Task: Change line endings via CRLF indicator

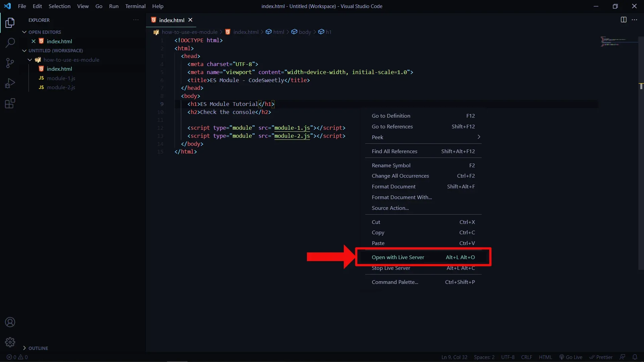Action: point(527,357)
